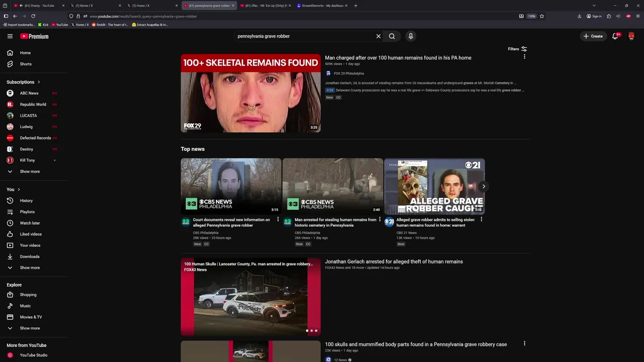Viewport: 644px width, 362px height.
Task: Open the Firefox application menu
Action: [x=638, y=16]
